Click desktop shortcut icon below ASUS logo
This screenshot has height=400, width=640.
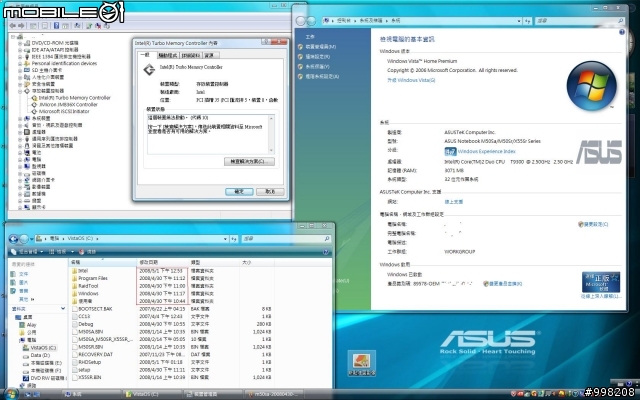pyautogui.click(x=362, y=363)
